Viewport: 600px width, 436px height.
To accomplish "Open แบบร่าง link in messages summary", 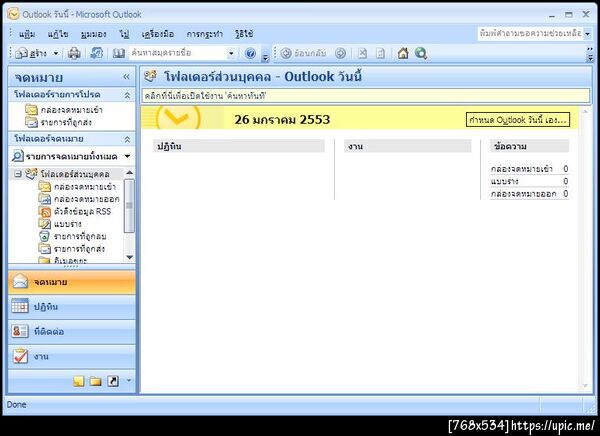I will (x=504, y=181).
